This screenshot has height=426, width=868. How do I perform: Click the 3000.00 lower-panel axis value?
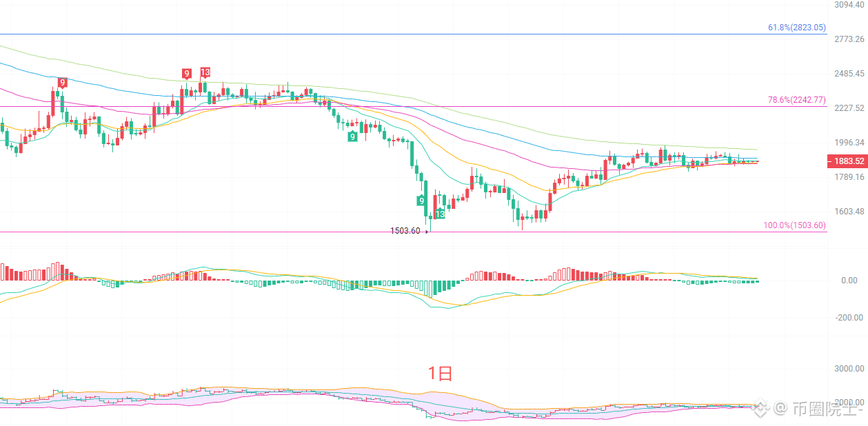[x=849, y=369]
